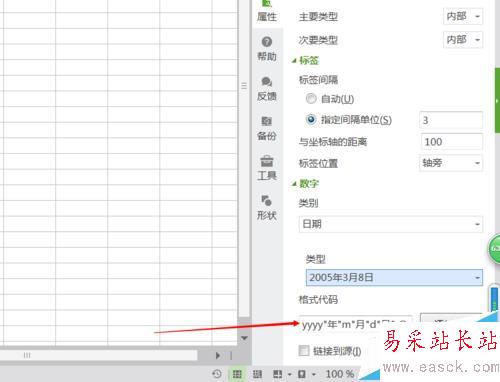500x382 pixels.
Task: Click the vertical scrollbar down arrow
Action: pos(244,338)
